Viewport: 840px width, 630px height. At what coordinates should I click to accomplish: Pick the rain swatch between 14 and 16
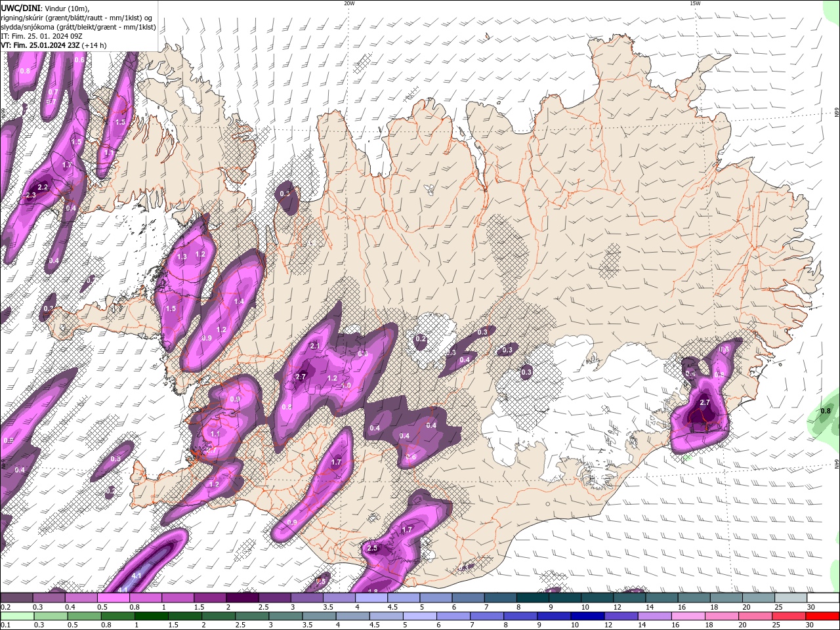tap(654, 616)
